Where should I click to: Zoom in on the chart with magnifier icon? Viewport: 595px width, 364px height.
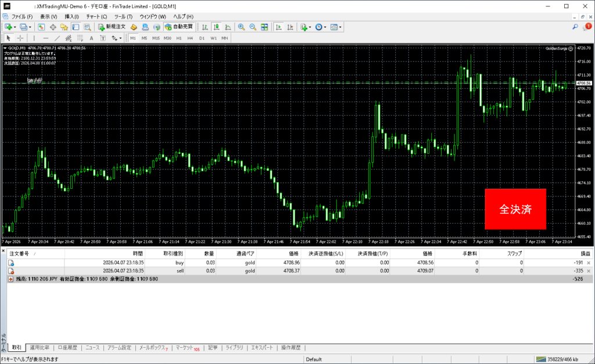(241, 27)
